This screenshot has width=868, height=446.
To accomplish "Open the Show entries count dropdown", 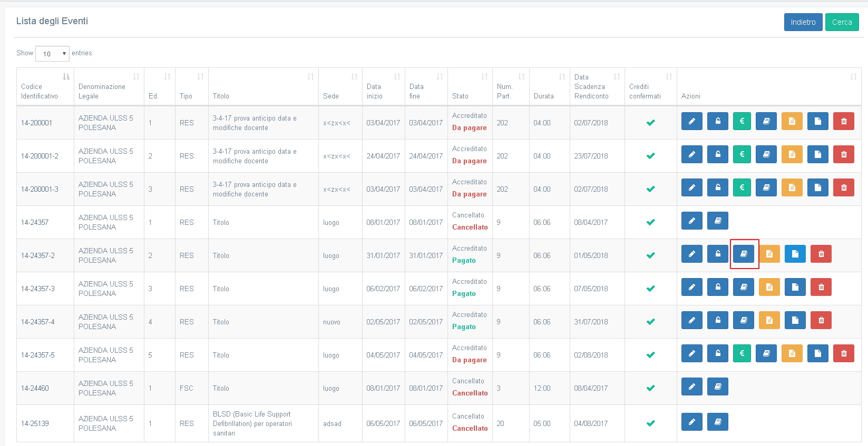I will click(52, 54).
